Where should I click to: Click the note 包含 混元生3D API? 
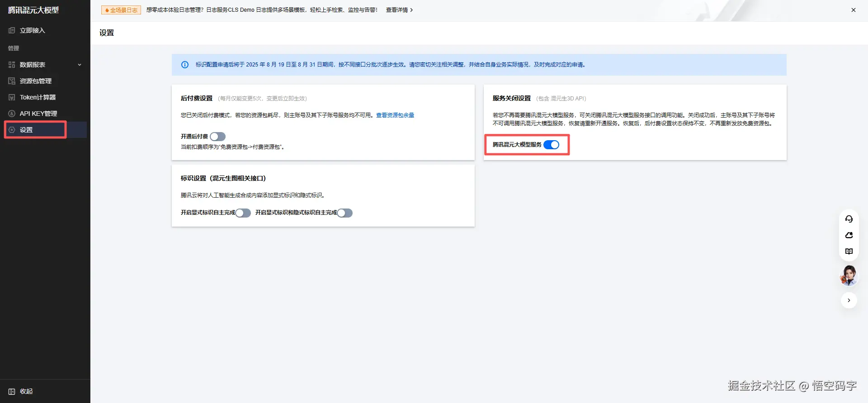pos(561,99)
